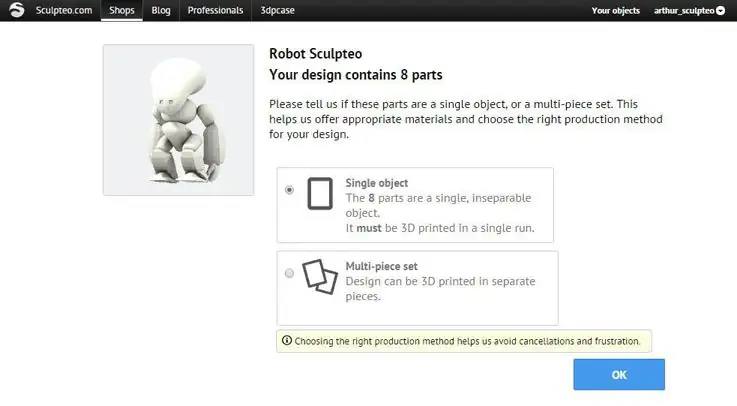Screen dimensions: 737x406
Task: Open the Sculpteo.com nav item
Action: (x=64, y=10)
